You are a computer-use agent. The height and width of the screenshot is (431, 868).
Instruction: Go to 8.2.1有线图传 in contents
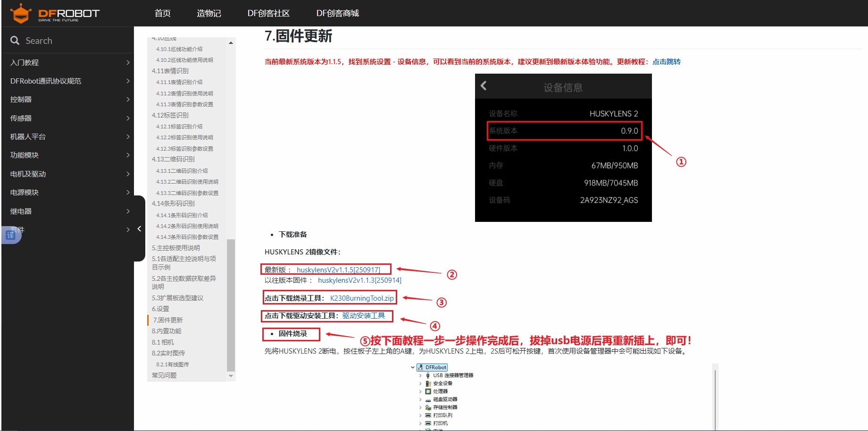(x=172, y=364)
